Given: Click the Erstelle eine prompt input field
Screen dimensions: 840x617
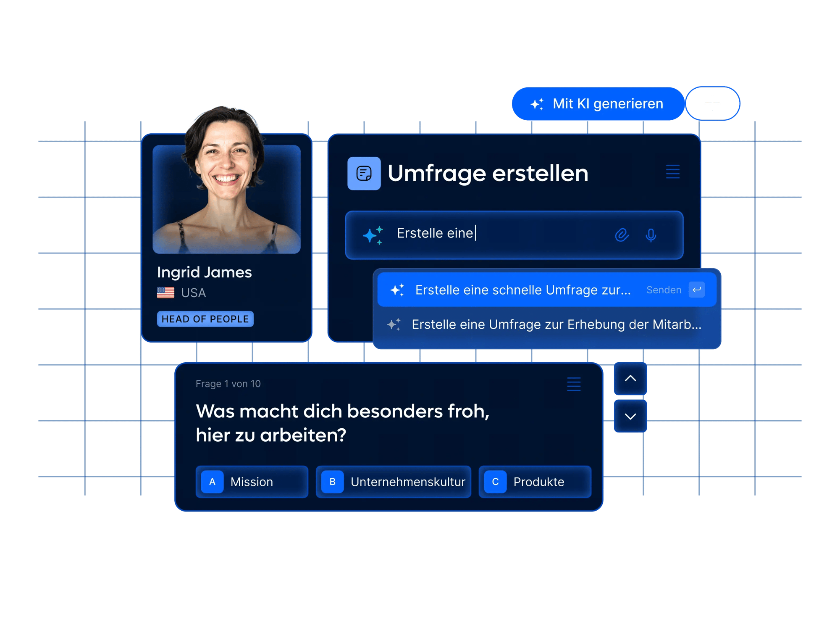Looking at the screenshot, I should (x=514, y=235).
